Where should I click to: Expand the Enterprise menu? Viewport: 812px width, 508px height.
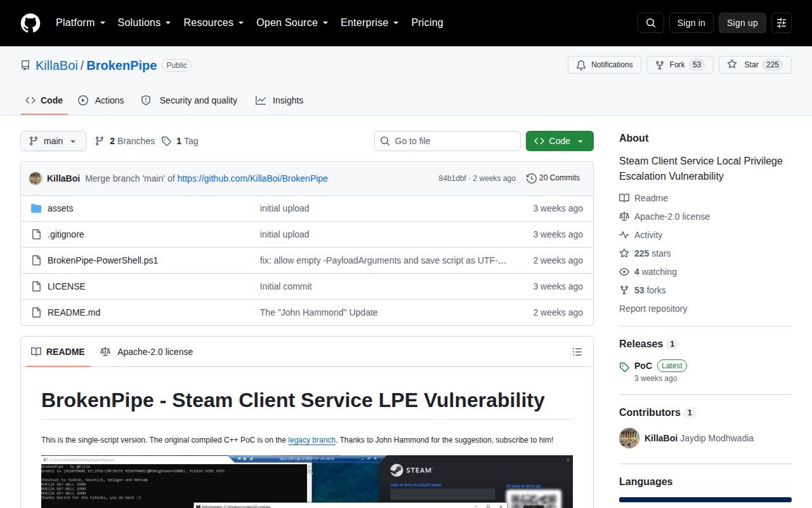pos(370,23)
